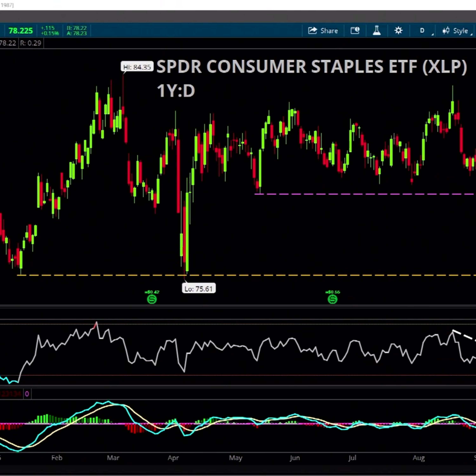Click the Aug label on time axis
Image resolution: width=476 pixels, height=476 pixels.
419,458
